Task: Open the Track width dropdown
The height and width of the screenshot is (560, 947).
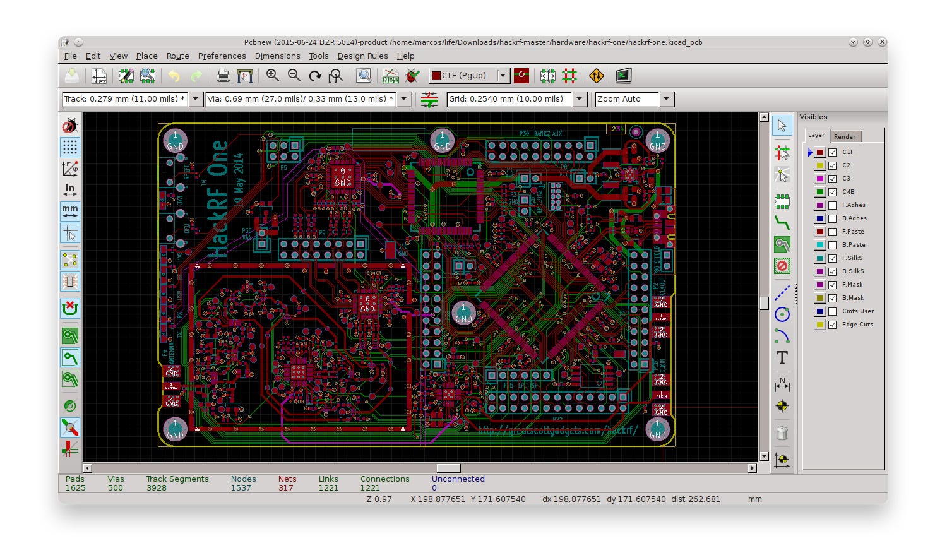Action: 196,99
